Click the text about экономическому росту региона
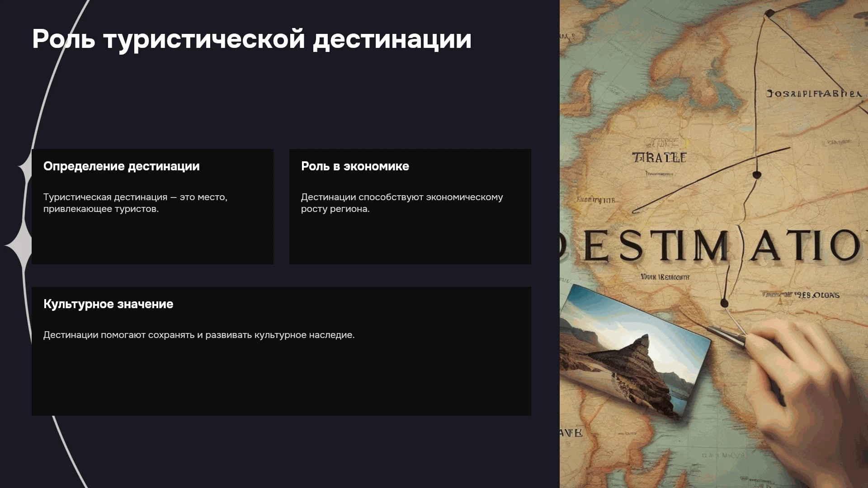 [402, 203]
